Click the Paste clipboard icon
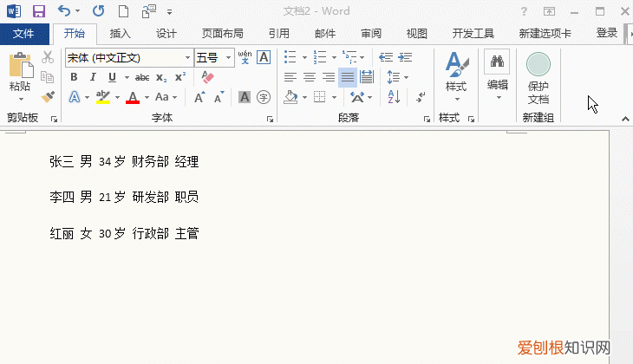633x364 pixels. pos(20,67)
